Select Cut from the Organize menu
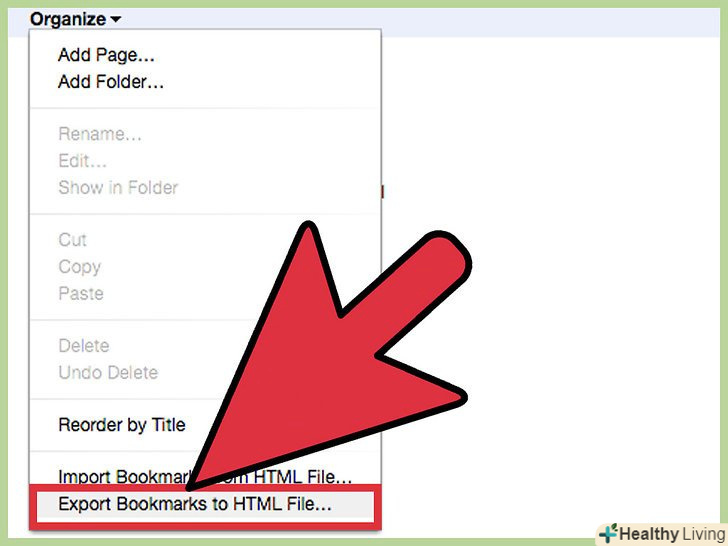728x546 pixels. pos(72,240)
